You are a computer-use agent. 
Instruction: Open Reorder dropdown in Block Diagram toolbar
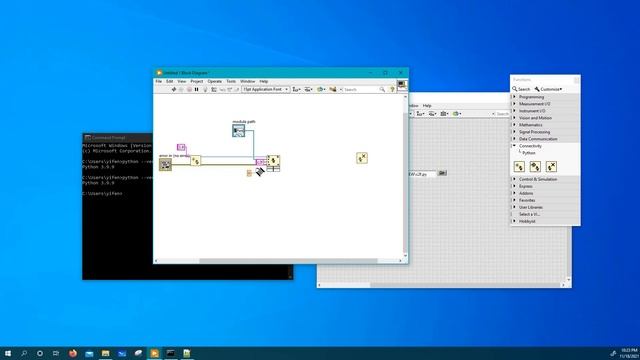(321, 89)
